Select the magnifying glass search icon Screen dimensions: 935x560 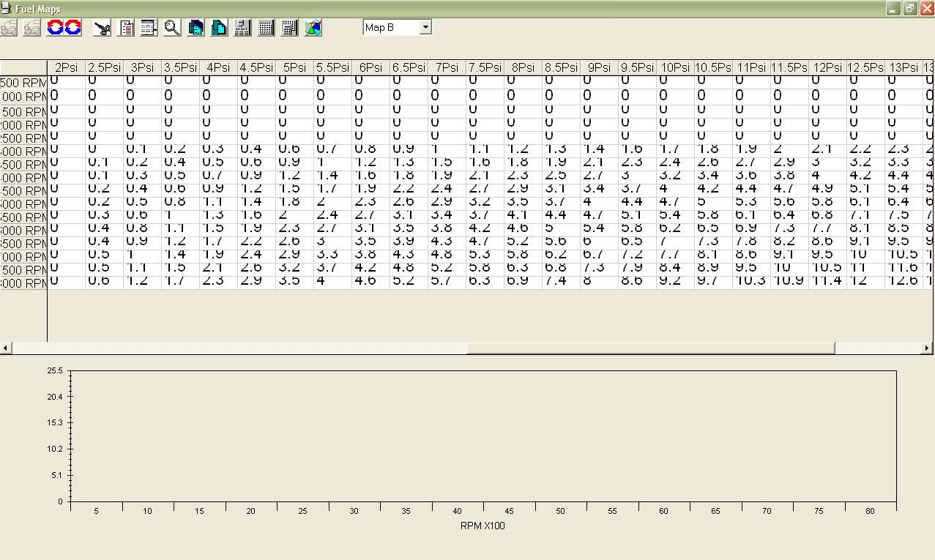172,28
